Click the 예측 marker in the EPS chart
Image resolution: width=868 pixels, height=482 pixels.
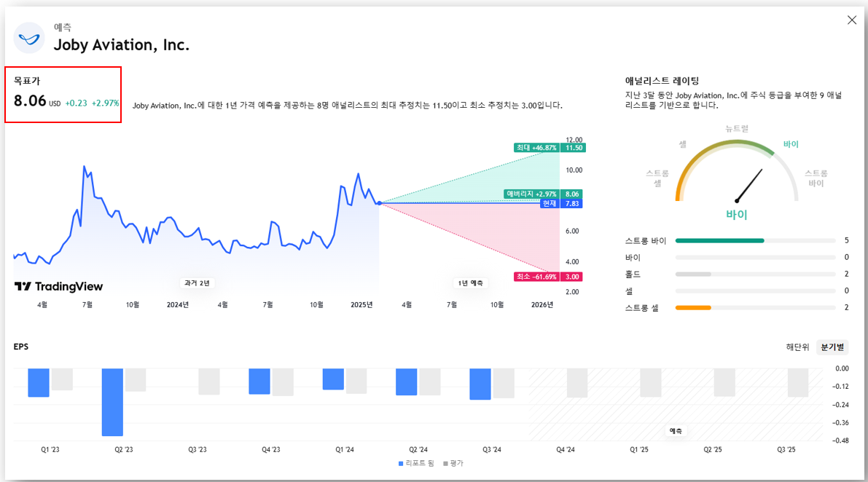pos(676,431)
